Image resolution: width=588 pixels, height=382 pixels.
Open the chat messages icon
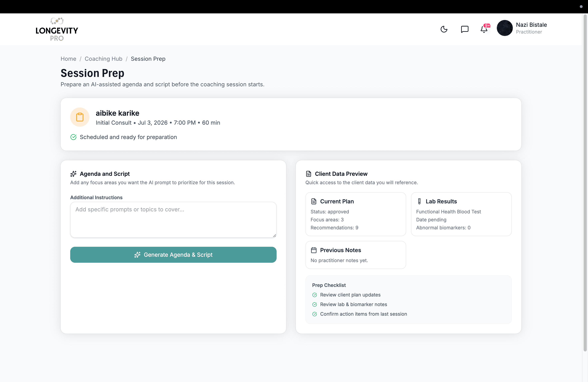coord(464,29)
